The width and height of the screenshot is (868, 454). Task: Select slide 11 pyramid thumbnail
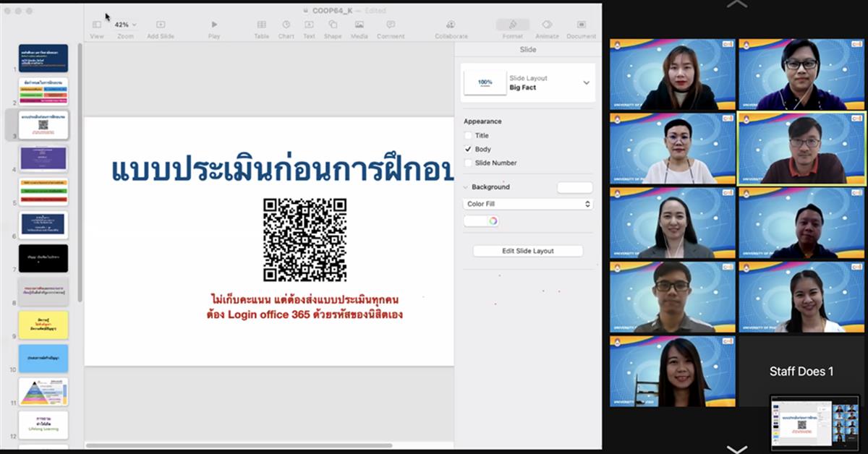(43, 391)
